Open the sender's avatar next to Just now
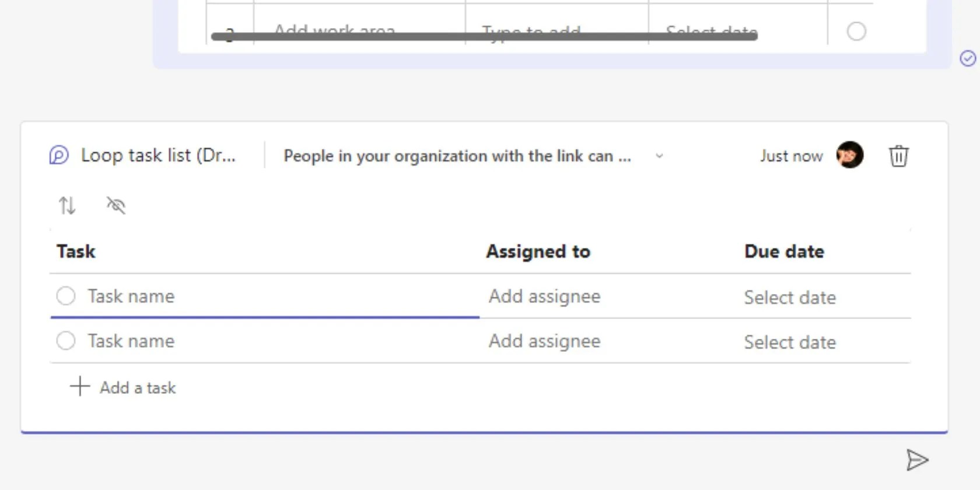980x490 pixels. [849, 156]
